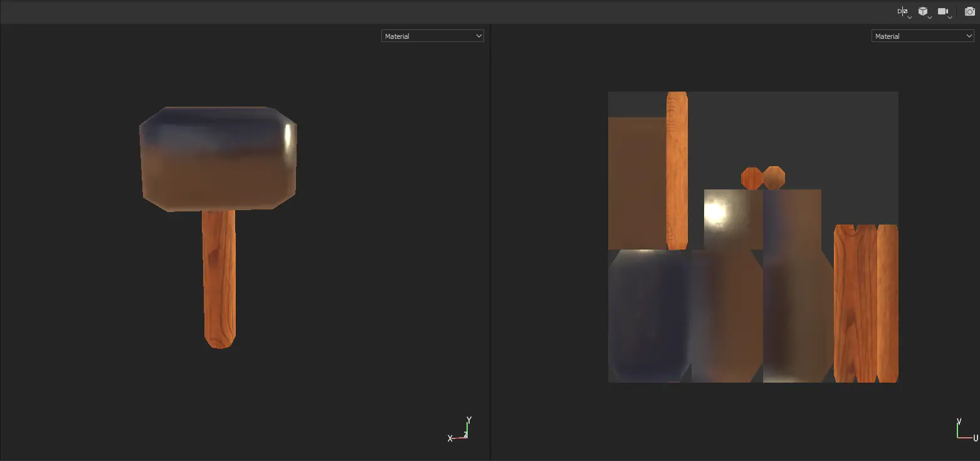
Task: Open the Material dropdown above the 3D hammer
Action: (433, 36)
